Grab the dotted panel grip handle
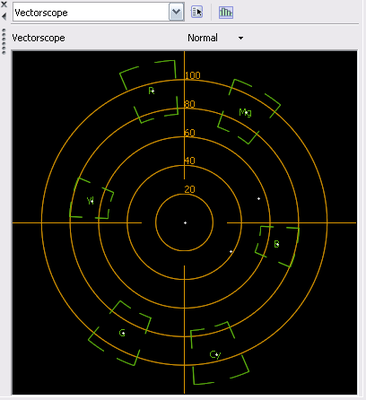Viewport: 366px width, 400px height. coord(4,41)
